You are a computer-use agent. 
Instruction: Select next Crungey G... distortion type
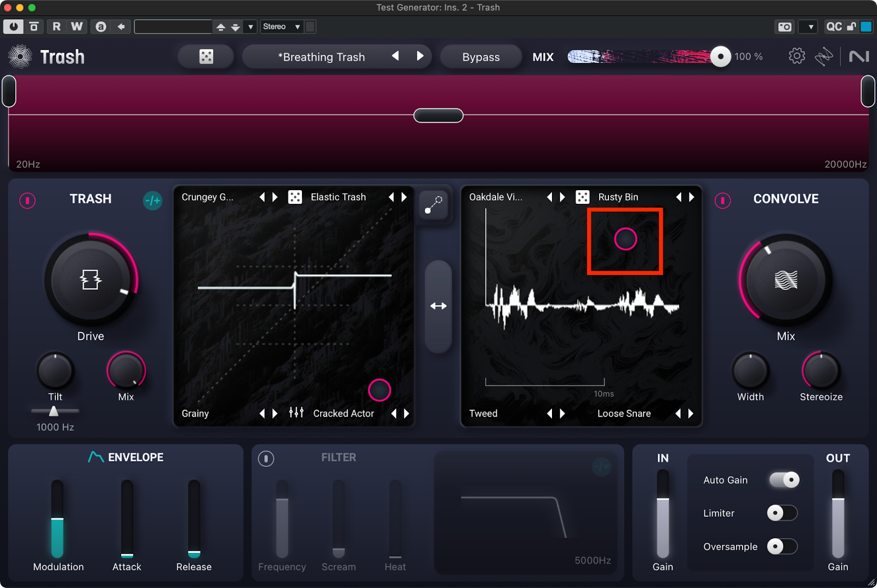pos(275,197)
